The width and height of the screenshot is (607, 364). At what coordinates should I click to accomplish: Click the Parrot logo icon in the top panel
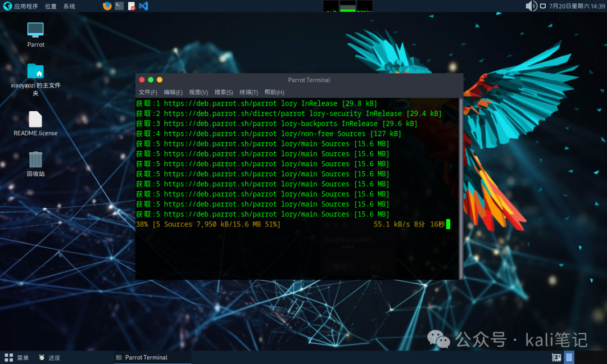(x=7, y=6)
